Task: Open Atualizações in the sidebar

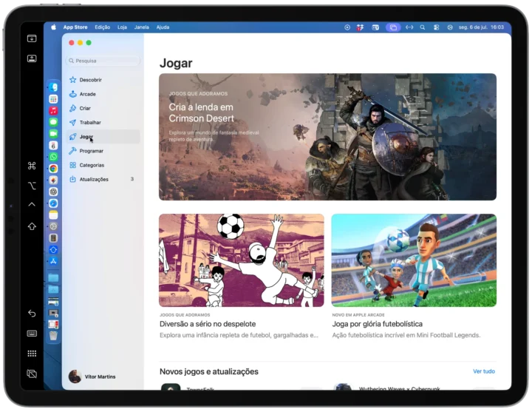Action: coord(103,179)
